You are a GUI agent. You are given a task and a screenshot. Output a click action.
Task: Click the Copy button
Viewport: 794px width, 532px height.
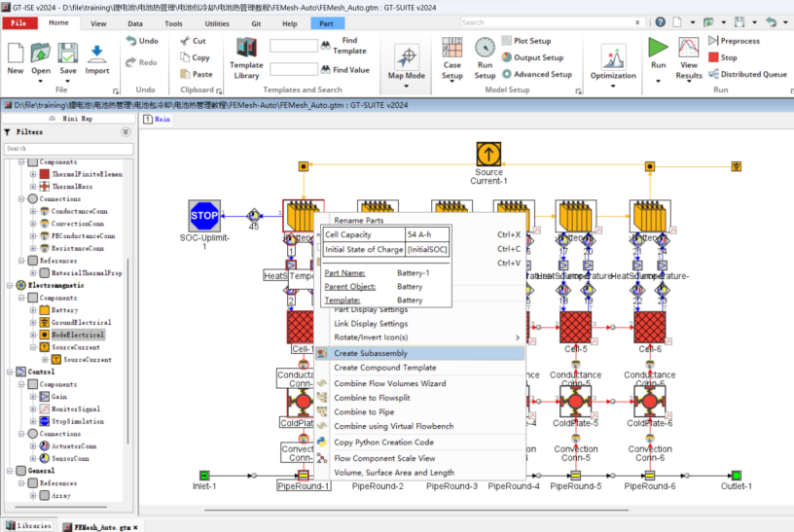[195, 57]
